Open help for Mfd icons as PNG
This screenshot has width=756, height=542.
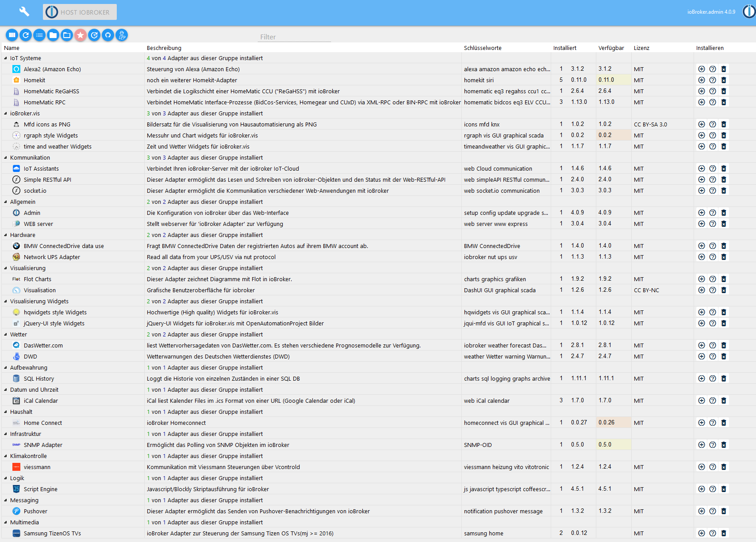click(x=713, y=124)
